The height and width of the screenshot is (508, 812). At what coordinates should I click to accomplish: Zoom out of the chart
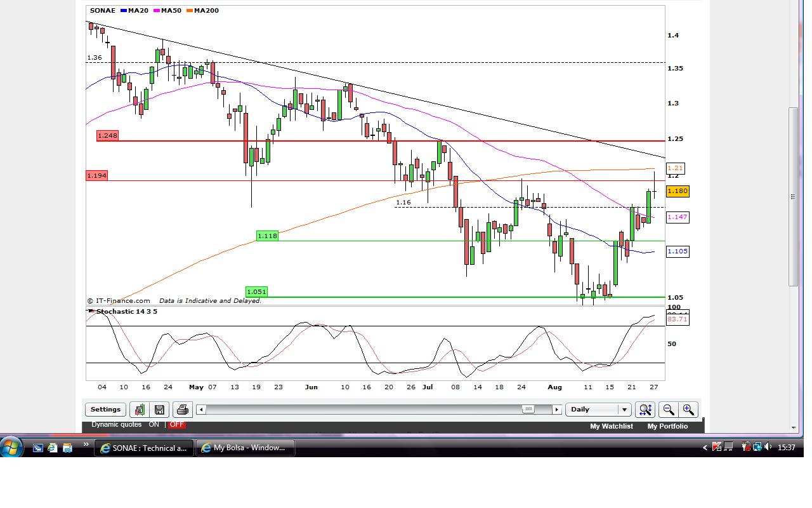pyautogui.click(x=668, y=410)
